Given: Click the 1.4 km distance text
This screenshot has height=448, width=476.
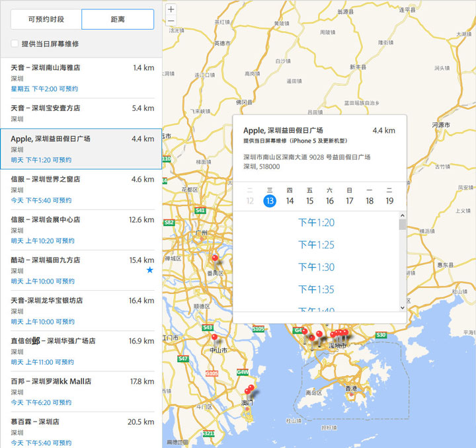Looking at the screenshot, I should 143,67.
